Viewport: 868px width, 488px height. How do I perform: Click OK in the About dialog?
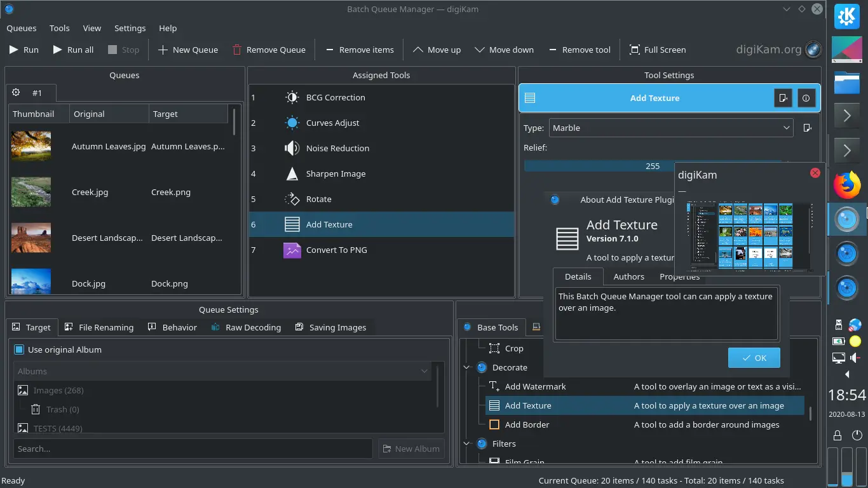(x=754, y=357)
